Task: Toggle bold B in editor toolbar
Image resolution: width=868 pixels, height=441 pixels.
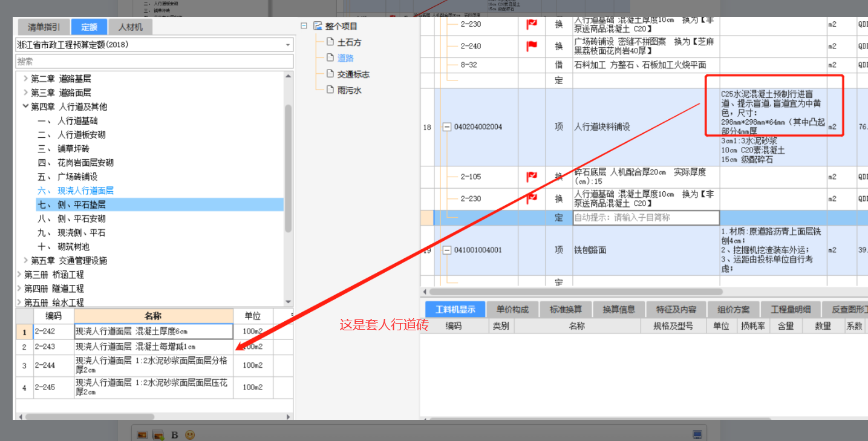Action: (x=174, y=434)
